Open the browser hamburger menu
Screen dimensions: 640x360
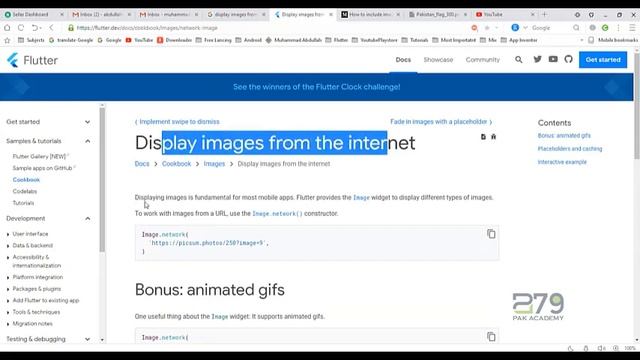632,28
